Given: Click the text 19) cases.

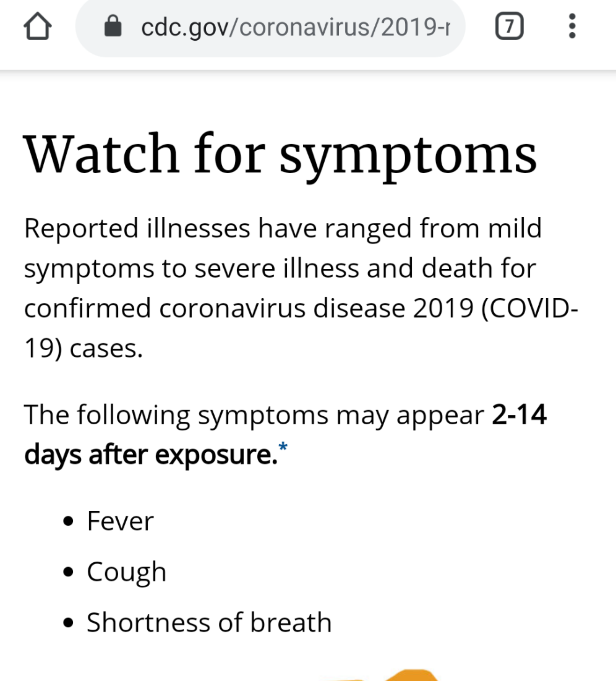Looking at the screenshot, I should pos(84,348).
